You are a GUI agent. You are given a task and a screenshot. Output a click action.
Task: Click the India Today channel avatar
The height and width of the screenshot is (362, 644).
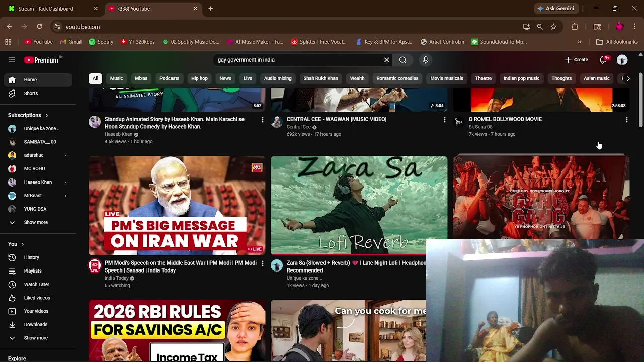[95, 266]
